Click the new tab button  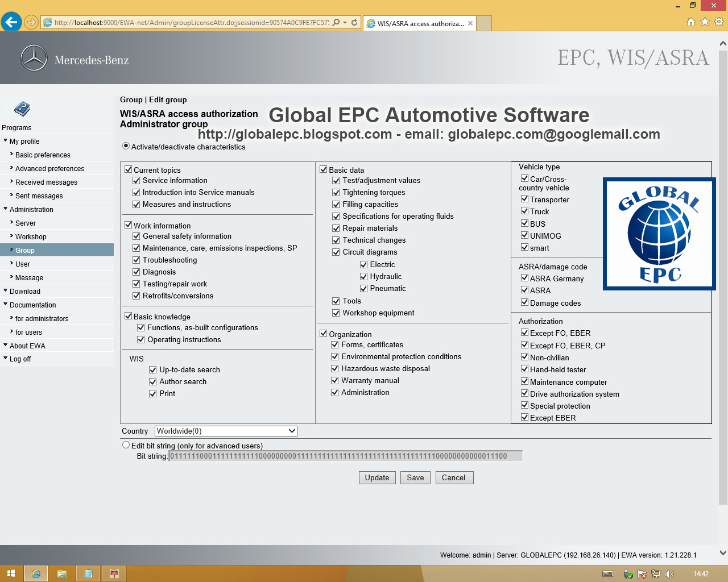pos(484,23)
